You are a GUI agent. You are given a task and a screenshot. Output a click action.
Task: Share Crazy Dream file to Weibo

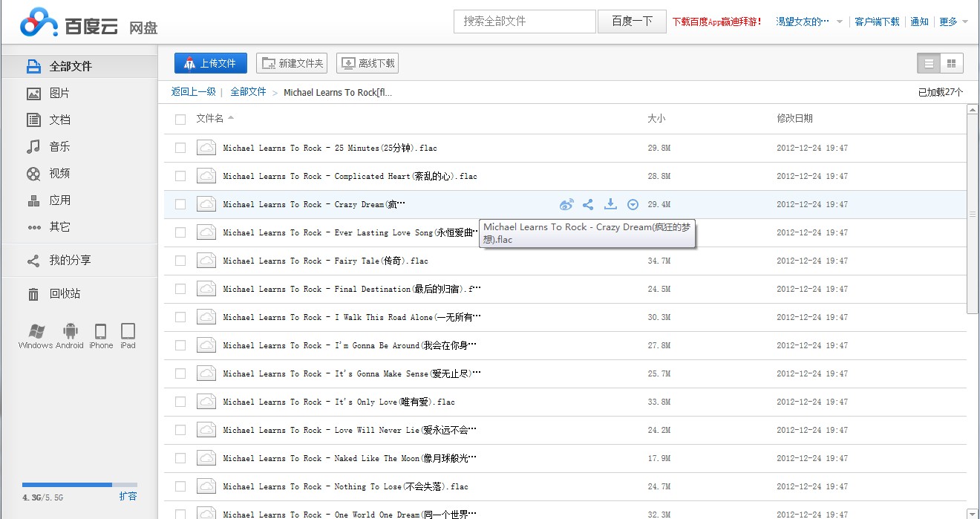click(566, 204)
